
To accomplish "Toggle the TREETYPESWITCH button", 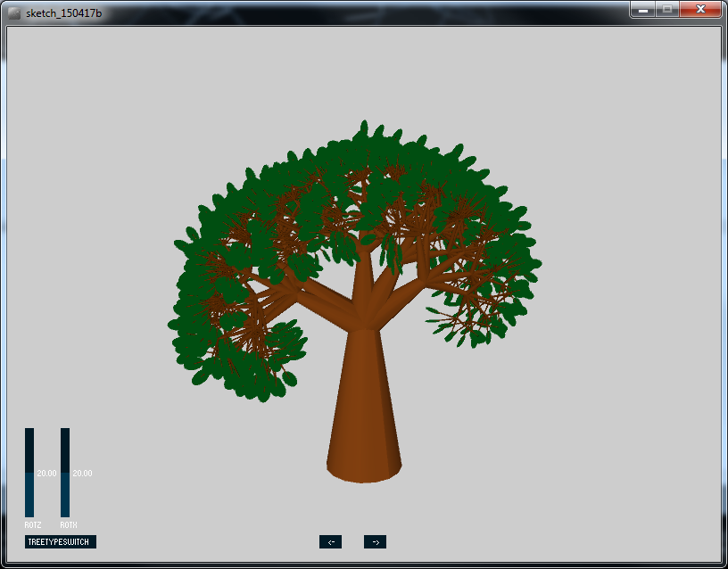I will pos(61,541).
